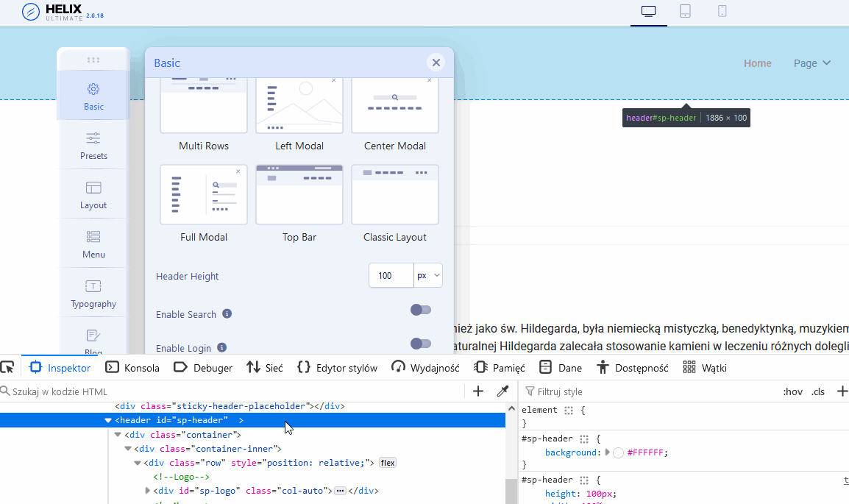The width and height of the screenshot is (849, 504).
Task: Select the Top Bar header thumbnail
Action: 299,195
